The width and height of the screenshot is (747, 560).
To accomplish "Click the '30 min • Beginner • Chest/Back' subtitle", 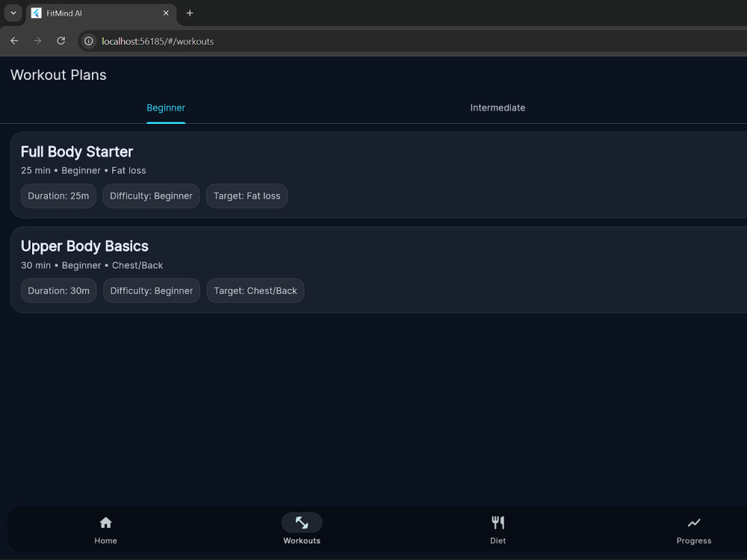I will point(92,266).
